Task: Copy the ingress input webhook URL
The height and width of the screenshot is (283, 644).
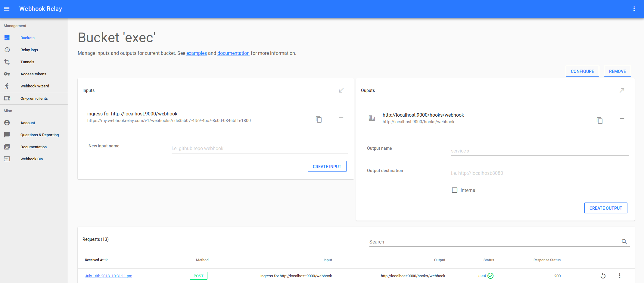Action: click(319, 119)
